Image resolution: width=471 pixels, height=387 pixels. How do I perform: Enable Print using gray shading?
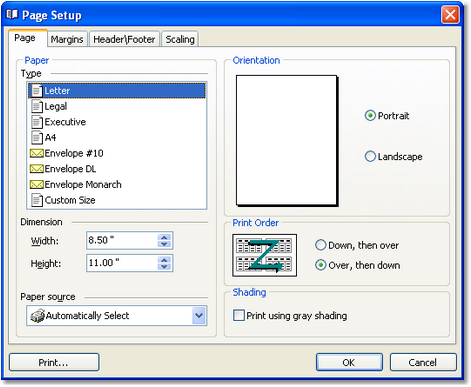239,315
